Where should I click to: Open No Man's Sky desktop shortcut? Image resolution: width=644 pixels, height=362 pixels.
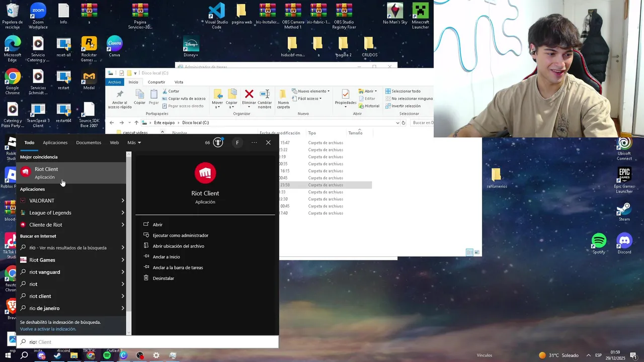click(x=395, y=14)
